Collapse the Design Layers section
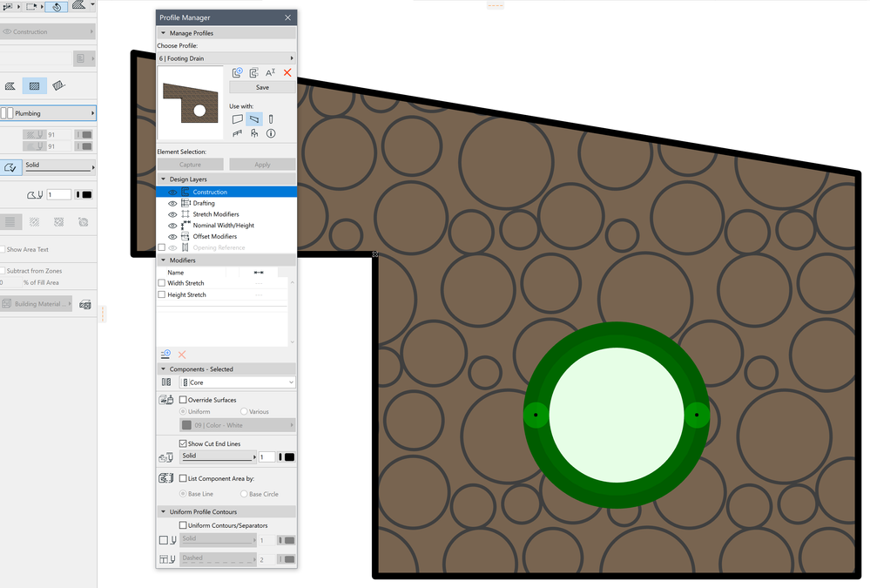Screen dimensions: 870x588 point(163,178)
